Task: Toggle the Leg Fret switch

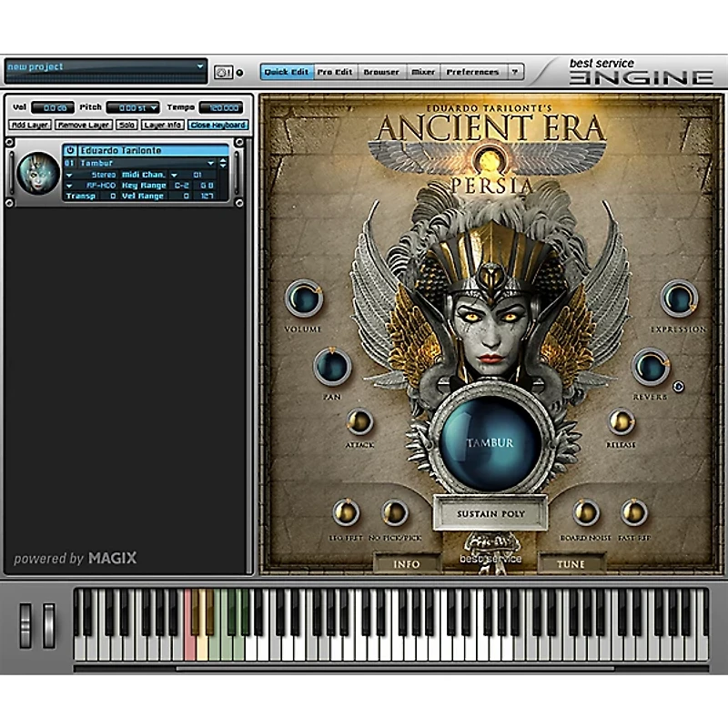Action: point(346,512)
